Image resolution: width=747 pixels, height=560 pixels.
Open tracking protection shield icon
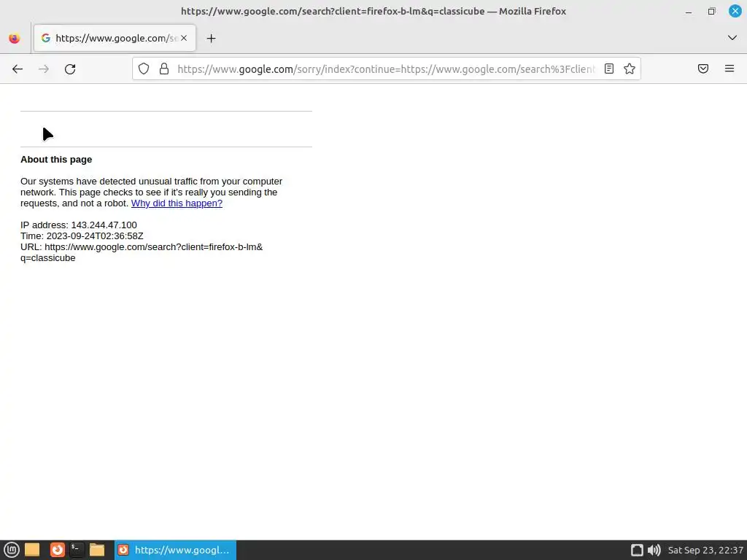144,69
